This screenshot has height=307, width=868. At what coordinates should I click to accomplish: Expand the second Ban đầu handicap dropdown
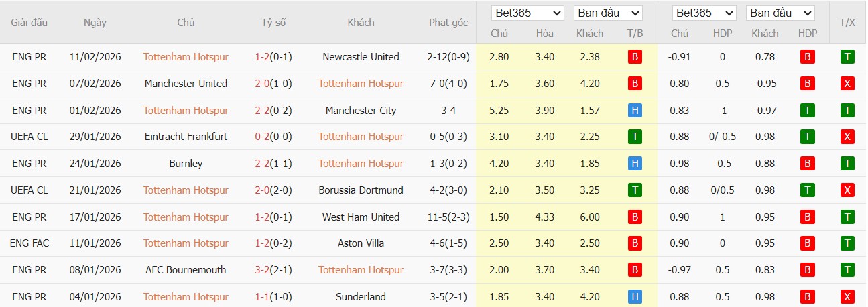[x=780, y=13]
